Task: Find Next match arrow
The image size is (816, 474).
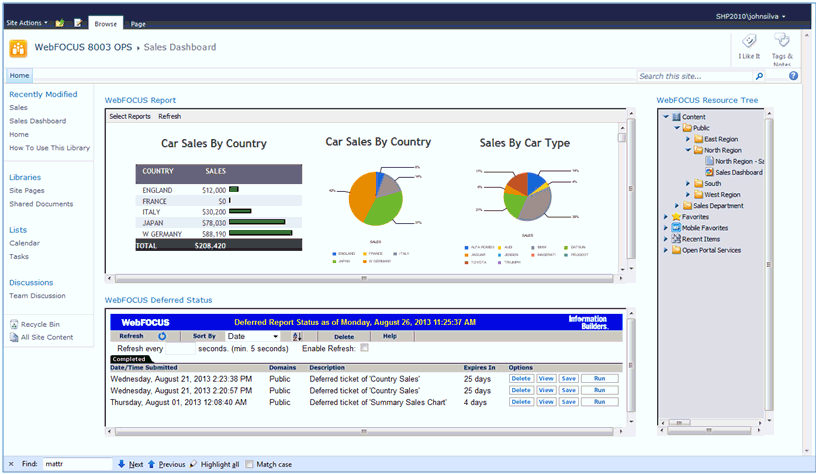Action: (121, 464)
